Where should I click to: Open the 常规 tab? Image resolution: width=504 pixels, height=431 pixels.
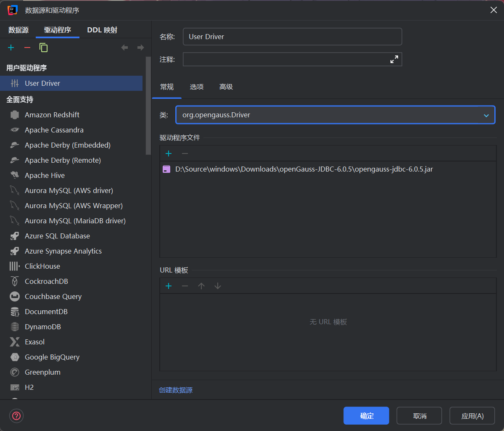click(x=167, y=87)
